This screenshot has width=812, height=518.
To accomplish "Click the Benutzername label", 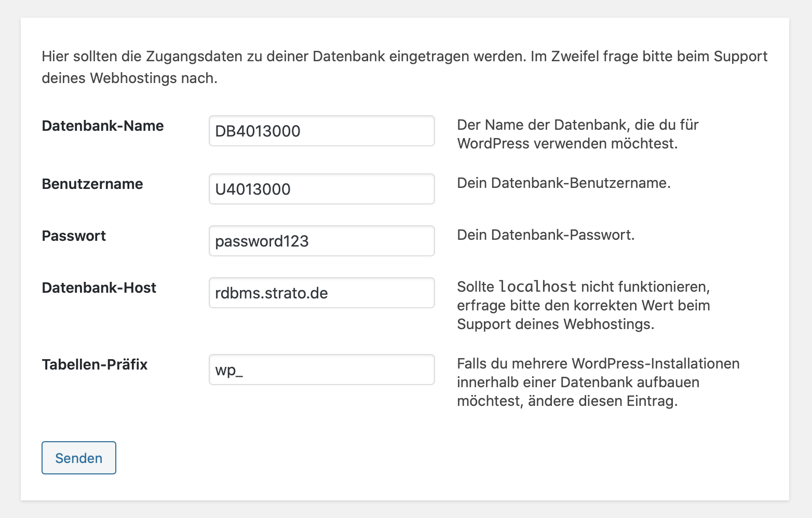I will pyautogui.click(x=92, y=184).
